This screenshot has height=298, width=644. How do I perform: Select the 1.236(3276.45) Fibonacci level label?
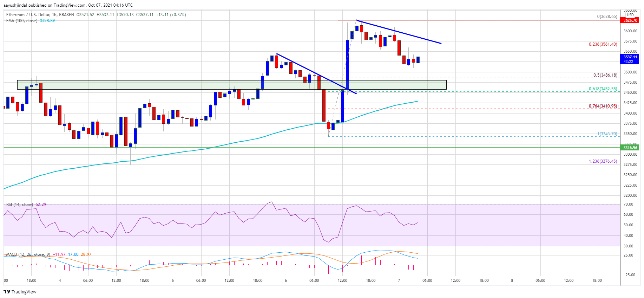[x=603, y=161]
